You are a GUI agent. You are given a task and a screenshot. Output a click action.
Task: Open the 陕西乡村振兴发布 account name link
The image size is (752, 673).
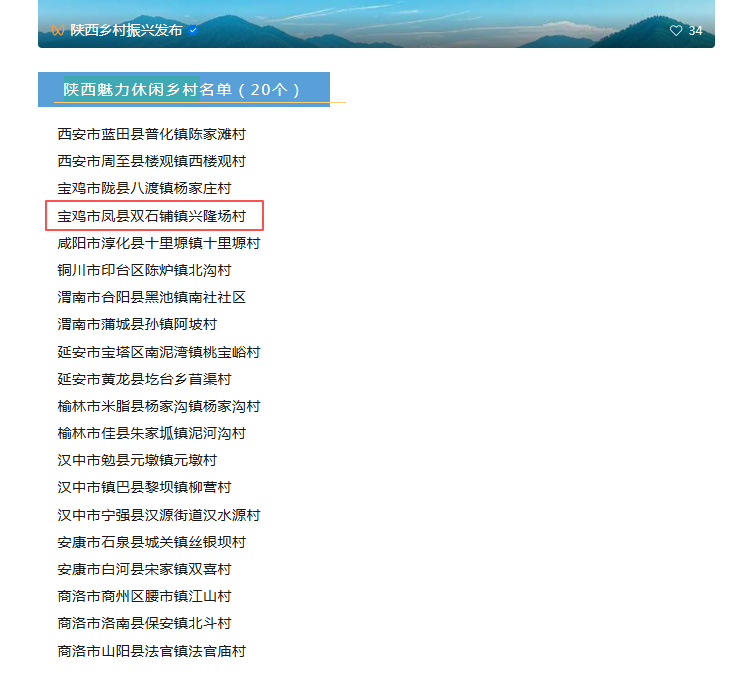tap(126, 31)
